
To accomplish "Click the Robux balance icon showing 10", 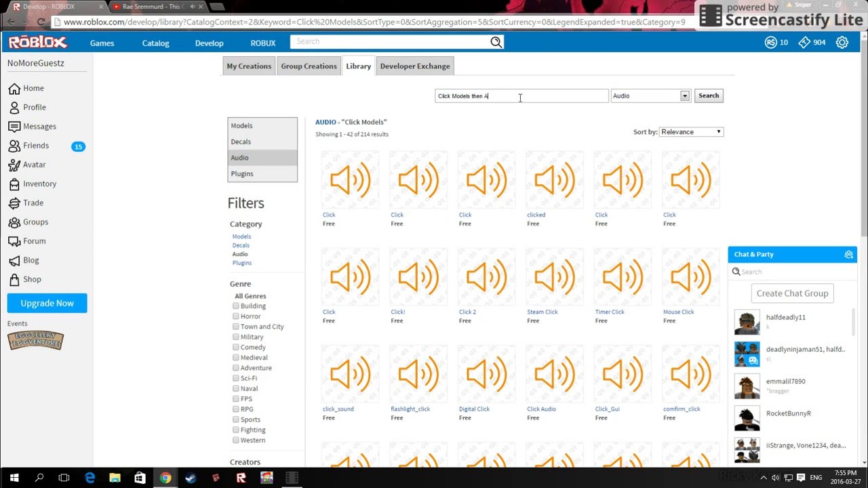I will [770, 42].
